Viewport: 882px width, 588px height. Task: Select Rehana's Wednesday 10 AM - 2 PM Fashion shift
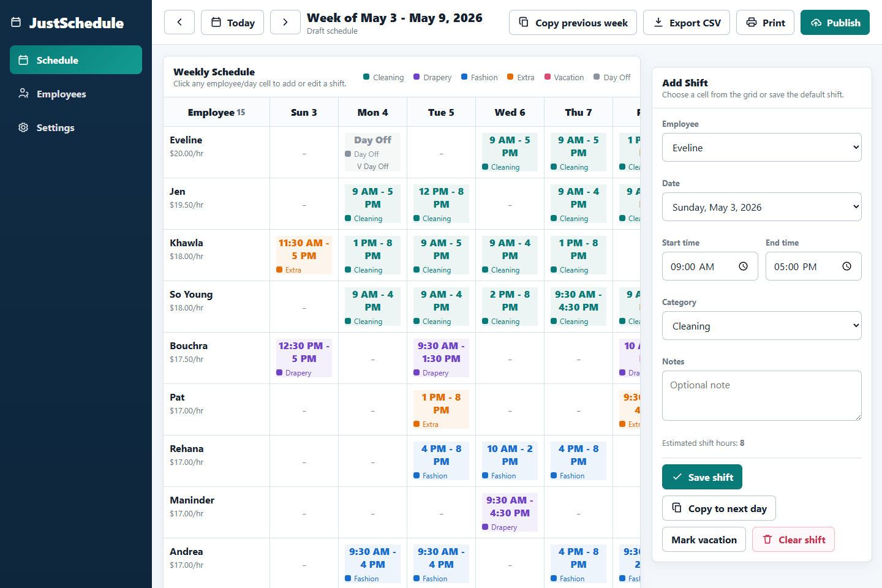point(510,461)
